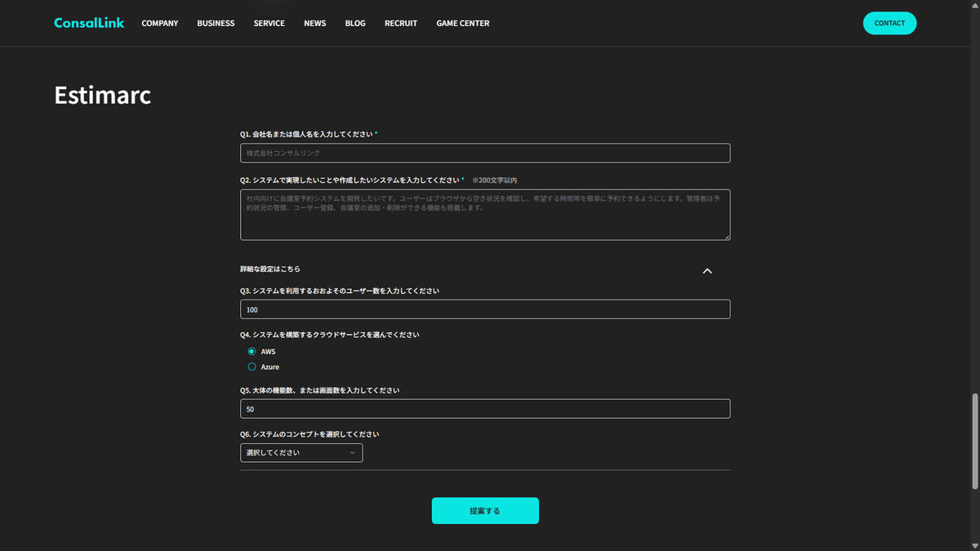Select the Azure cloud service option
This screenshot has height=551, width=980.
252,367
